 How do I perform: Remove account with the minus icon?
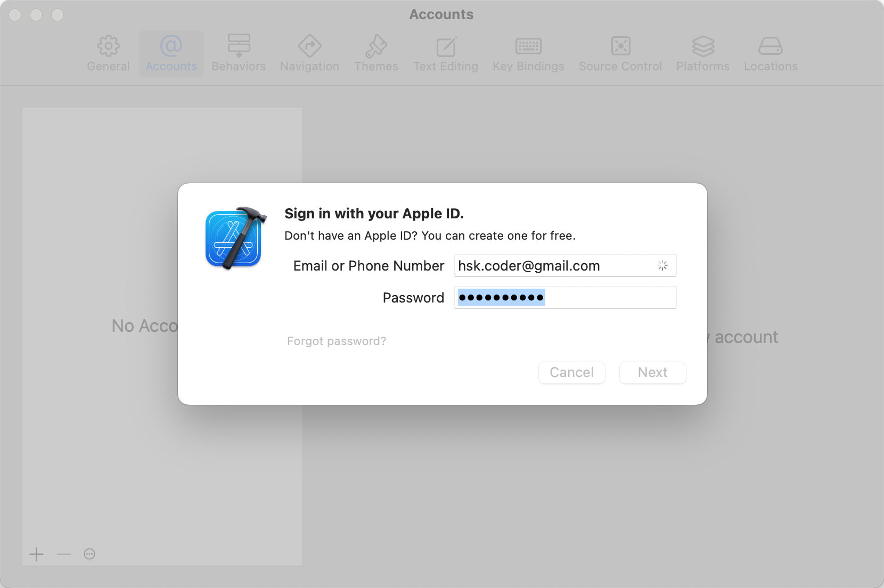[x=64, y=554]
